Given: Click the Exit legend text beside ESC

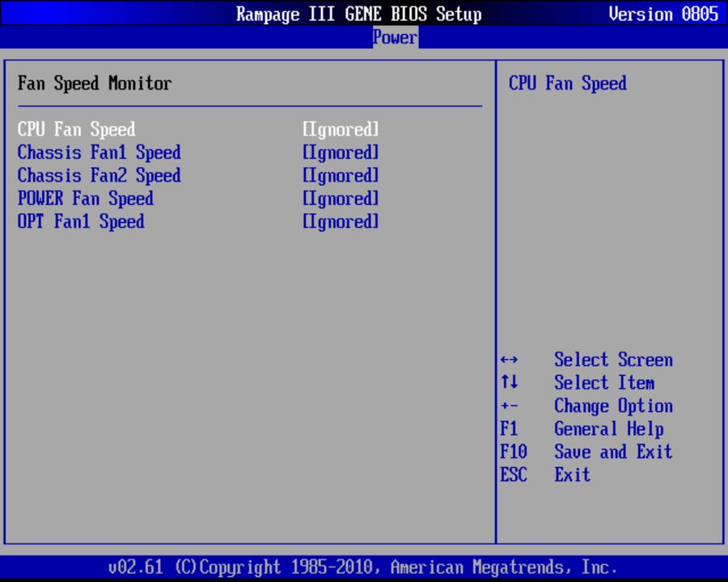Looking at the screenshot, I should coord(573,474).
